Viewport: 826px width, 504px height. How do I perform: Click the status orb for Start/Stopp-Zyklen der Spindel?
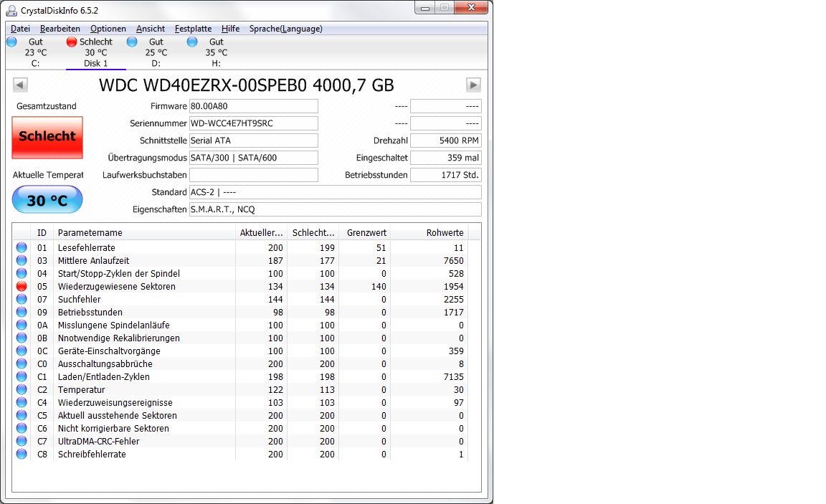point(22,273)
